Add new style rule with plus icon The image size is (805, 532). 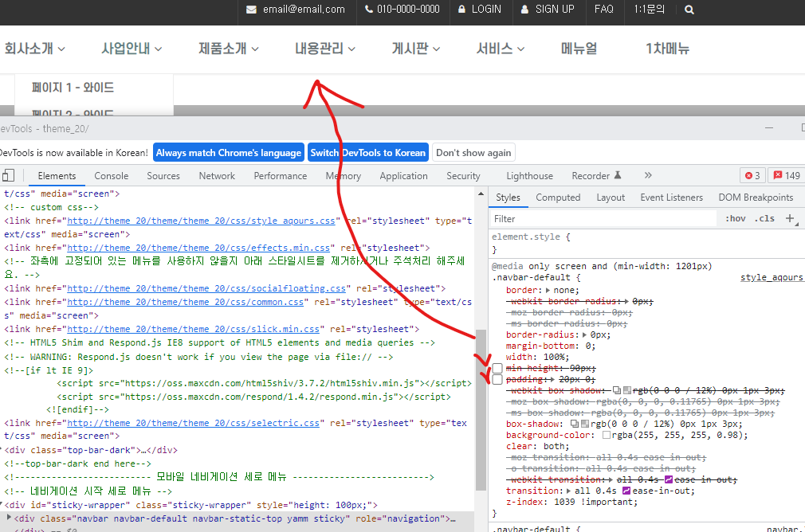click(790, 218)
